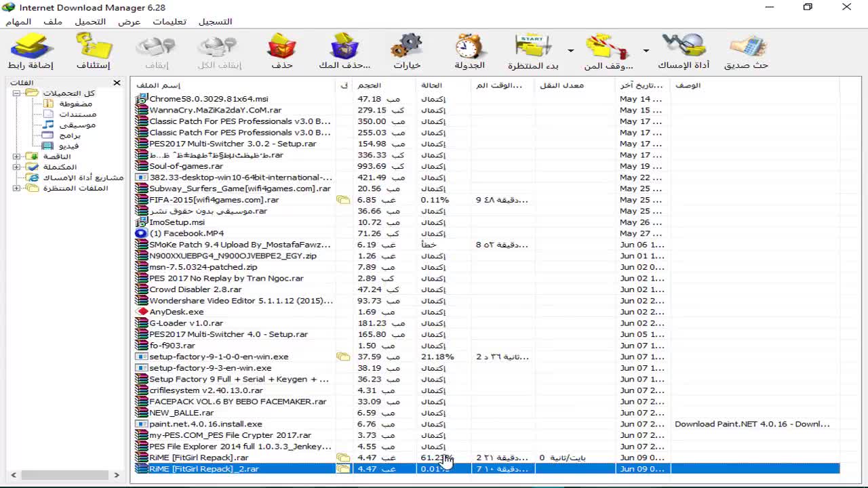Sort by Description (الوصف) column header
Screen dimensions: 868x488
click(x=755, y=85)
